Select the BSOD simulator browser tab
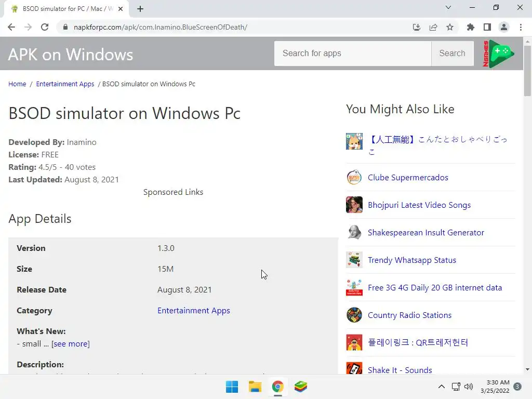 (x=66, y=9)
